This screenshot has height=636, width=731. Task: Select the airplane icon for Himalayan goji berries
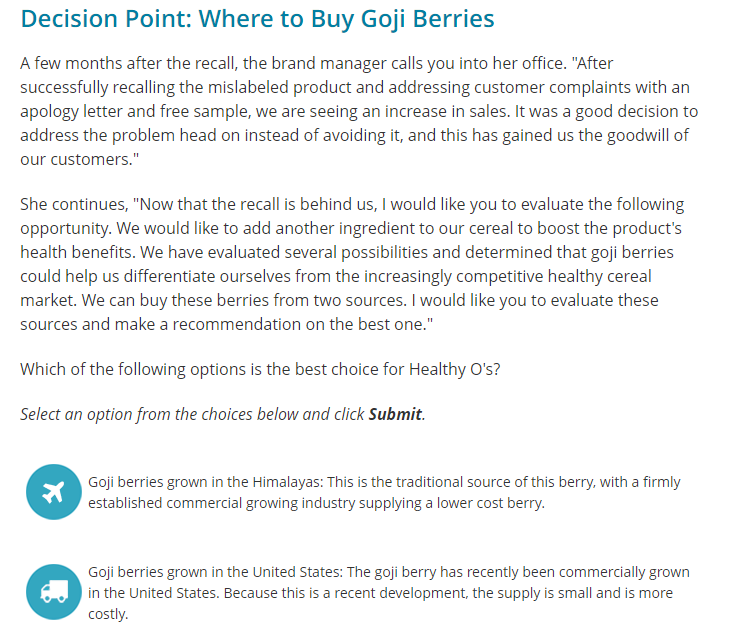click(x=53, y=493)
